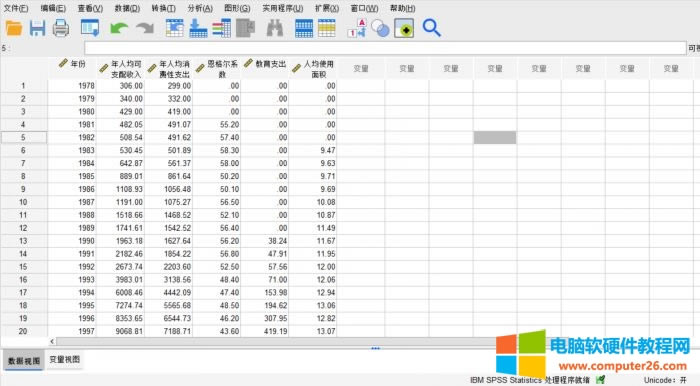This screenshot has width=700, height=386.
Task: Switch to the 变量视图 tab
Action: [65, 360]
